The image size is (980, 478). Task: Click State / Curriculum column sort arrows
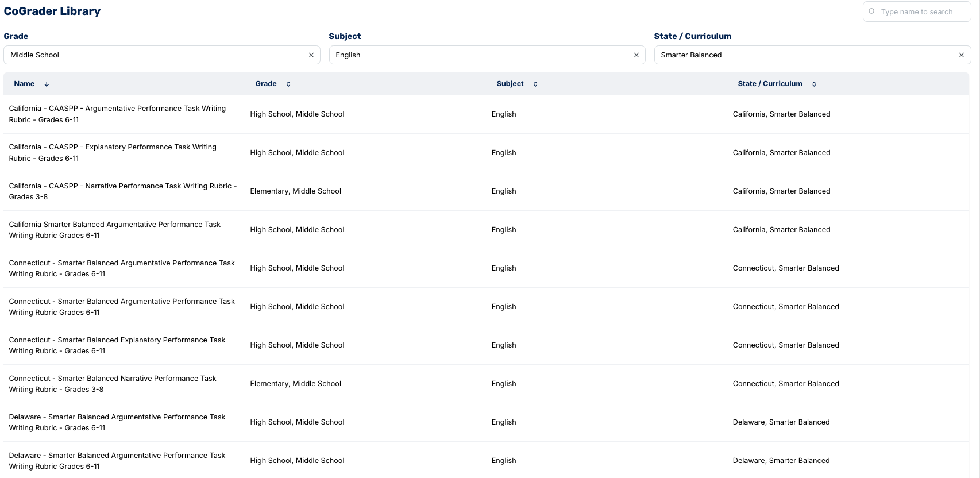[814, 84]
